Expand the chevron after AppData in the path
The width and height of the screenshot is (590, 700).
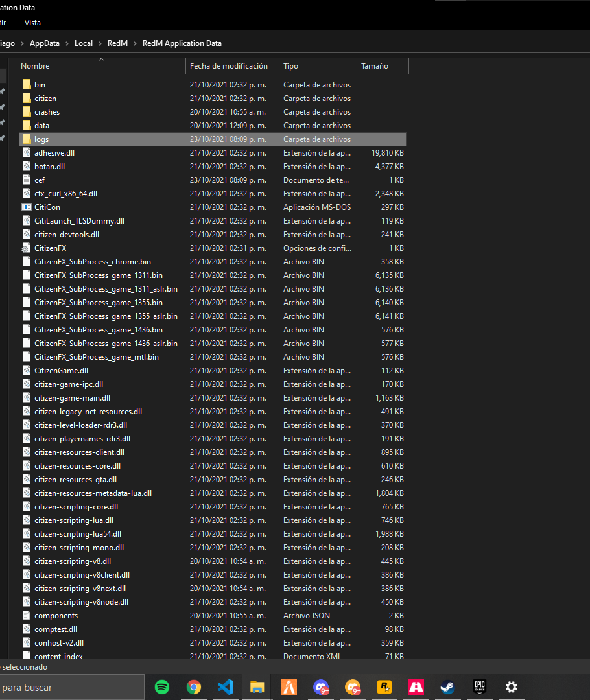coord(67,43)
